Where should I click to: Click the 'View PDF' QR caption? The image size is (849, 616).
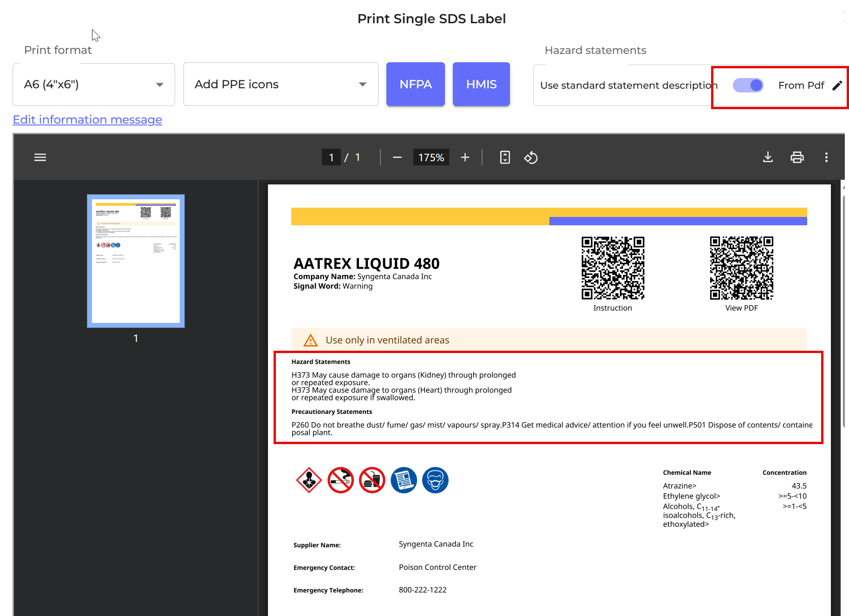742,308
